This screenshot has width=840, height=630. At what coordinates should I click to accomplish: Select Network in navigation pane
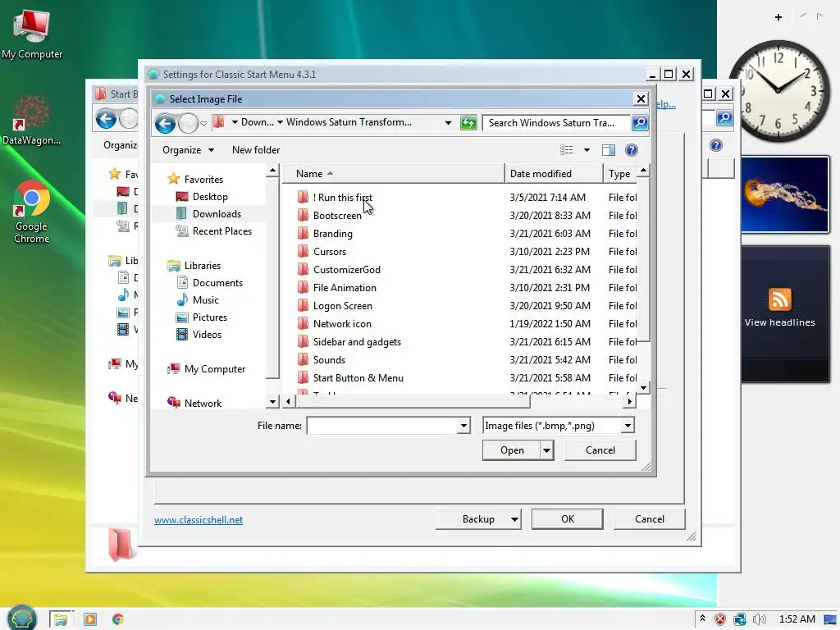pos(203,403)
